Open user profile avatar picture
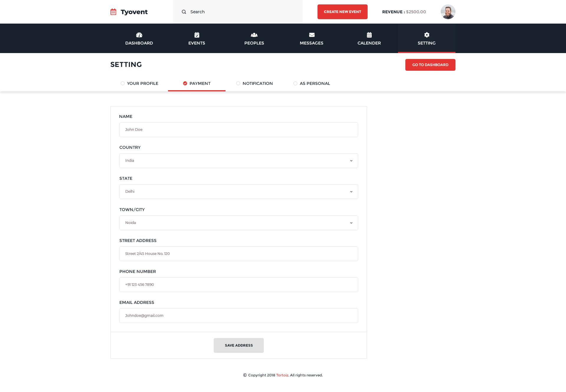Screen dimensions: 566x392 (448, 12)
